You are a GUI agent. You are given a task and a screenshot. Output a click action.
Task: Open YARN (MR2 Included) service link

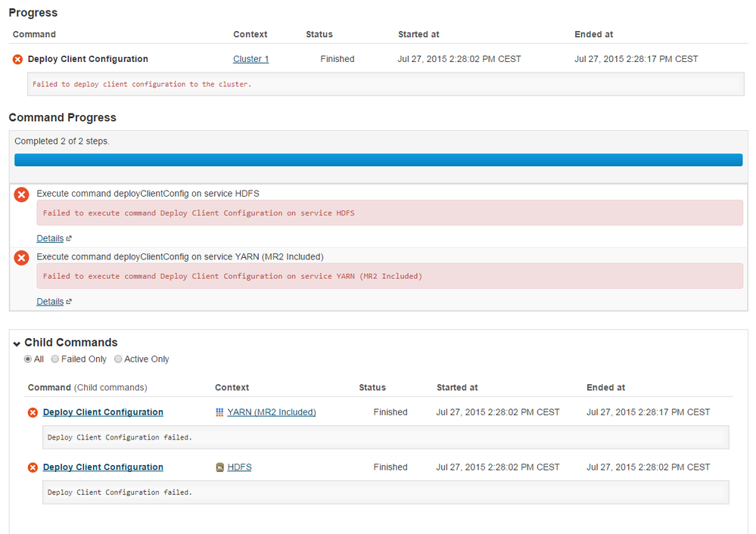(272, 412)
